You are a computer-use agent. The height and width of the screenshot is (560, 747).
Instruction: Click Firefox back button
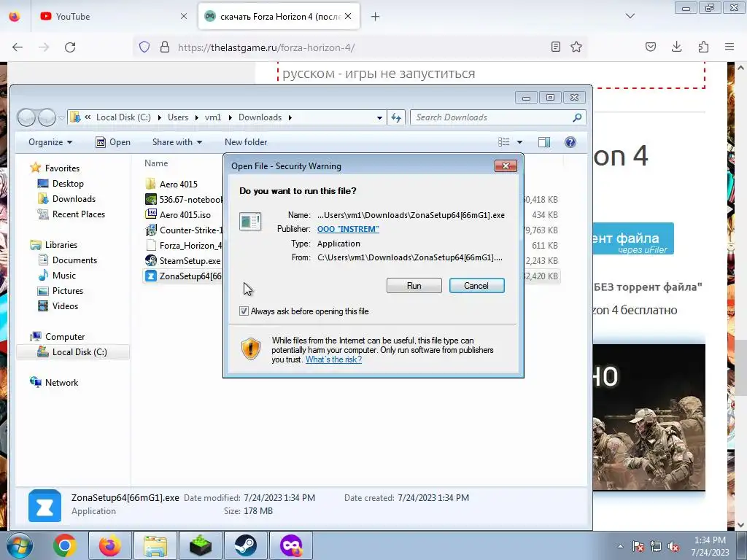point(18,47)
